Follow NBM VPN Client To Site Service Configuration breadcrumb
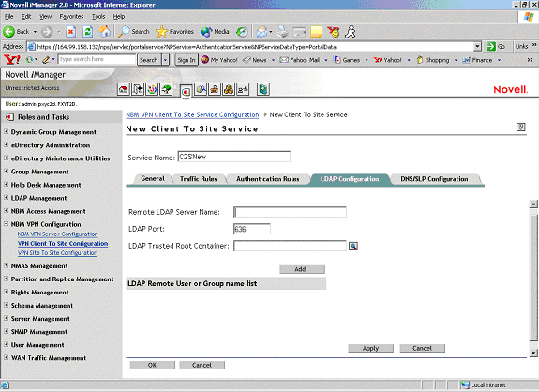Image resolution: width=539 pixels, height=392 pixels. pos(192,114)
